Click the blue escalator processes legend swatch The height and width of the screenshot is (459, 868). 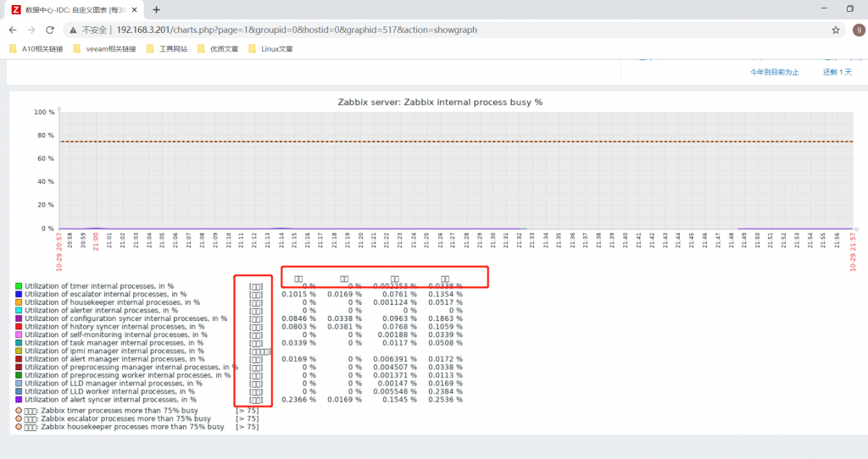coord(19,294)
